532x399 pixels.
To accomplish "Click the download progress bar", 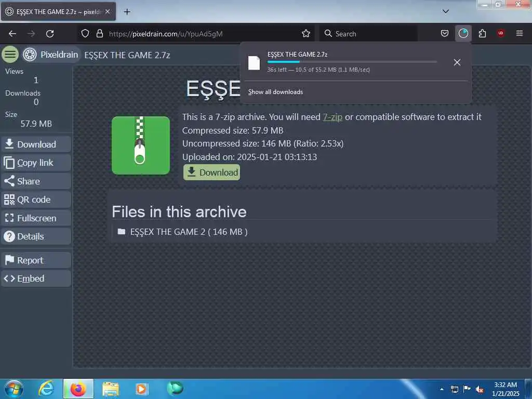I will click(352, 62).
